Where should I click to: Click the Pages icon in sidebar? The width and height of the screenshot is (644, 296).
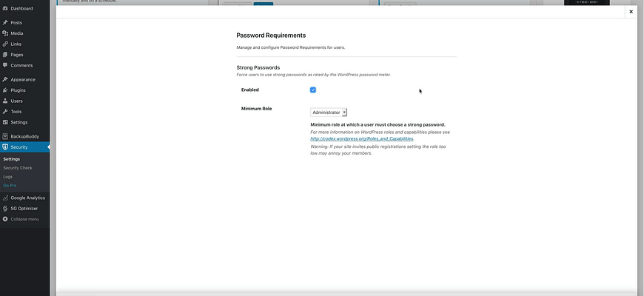(5, 55)
